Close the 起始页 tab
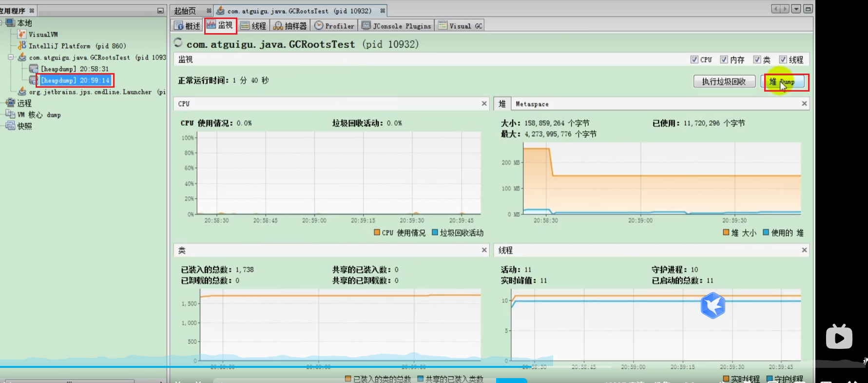 pyautogui.click(x=209, y=11)
